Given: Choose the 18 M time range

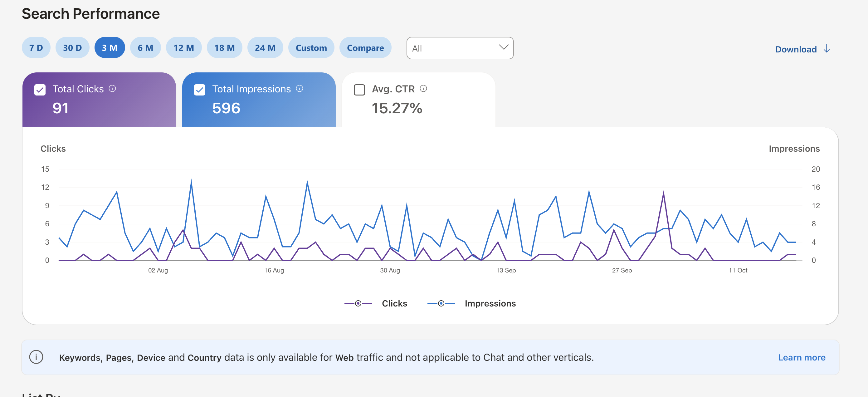Looking at the screenshot, I should point(224,47).
